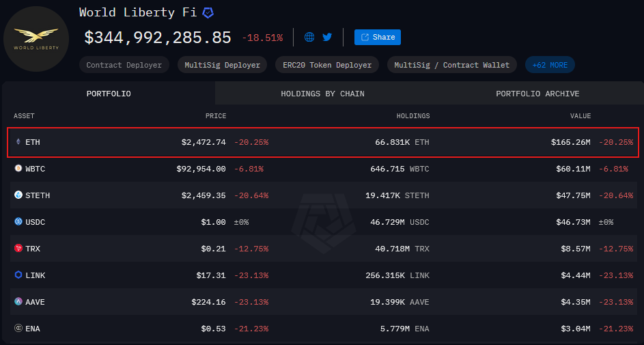Click the STETH price $2,459.35
Viewport: 644px width, 345px height.
pyautogui.click(x=204, y=195)
